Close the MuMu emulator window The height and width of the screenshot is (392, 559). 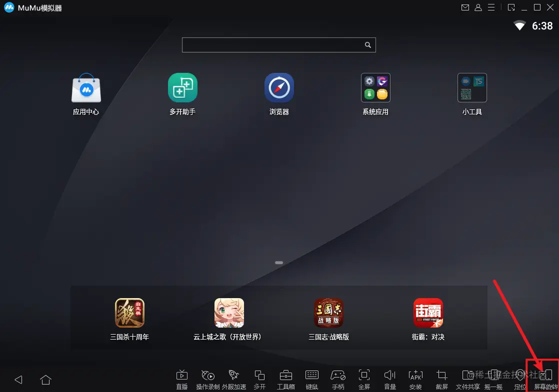pos(550,7)
